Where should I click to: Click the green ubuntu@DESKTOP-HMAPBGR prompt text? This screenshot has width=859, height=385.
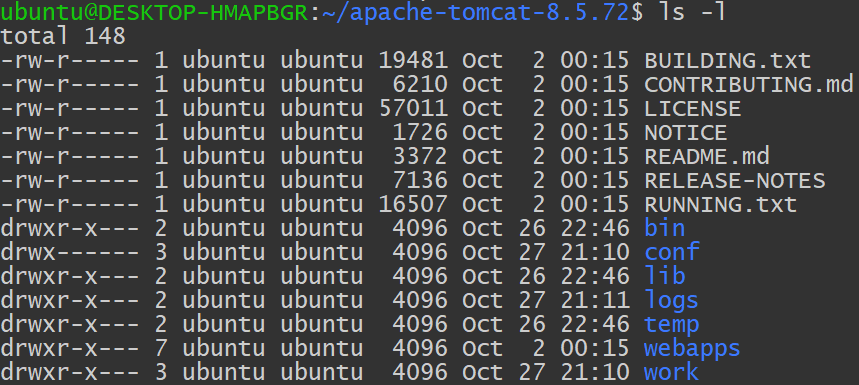(x=154, y=12)
